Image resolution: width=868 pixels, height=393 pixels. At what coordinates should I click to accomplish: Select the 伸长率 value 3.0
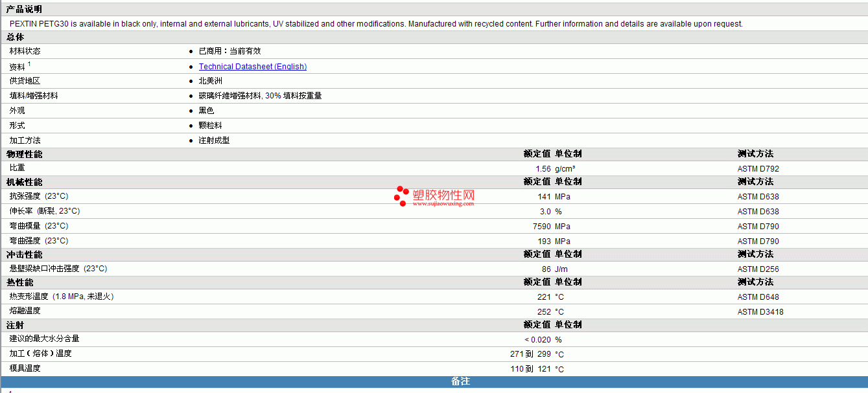point(545,212)
